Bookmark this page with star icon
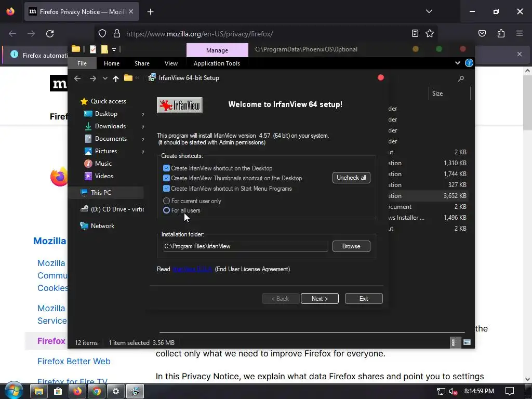 point(430,33)
